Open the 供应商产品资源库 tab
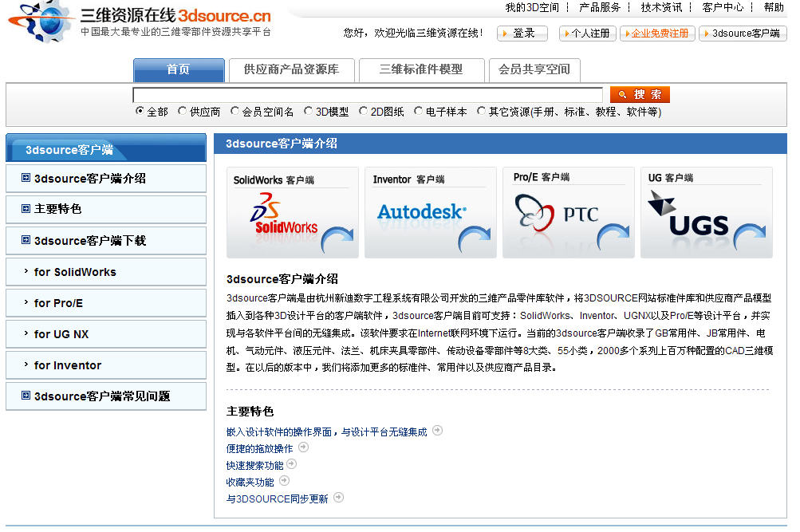This screenshot has height=532, width=800. 291,70
